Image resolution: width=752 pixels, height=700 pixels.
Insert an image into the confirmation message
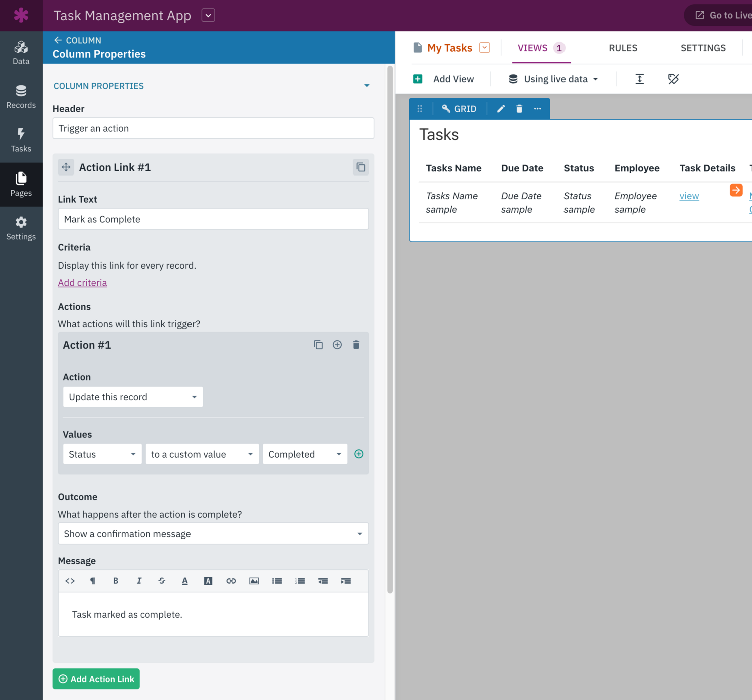tap(254, 581)
